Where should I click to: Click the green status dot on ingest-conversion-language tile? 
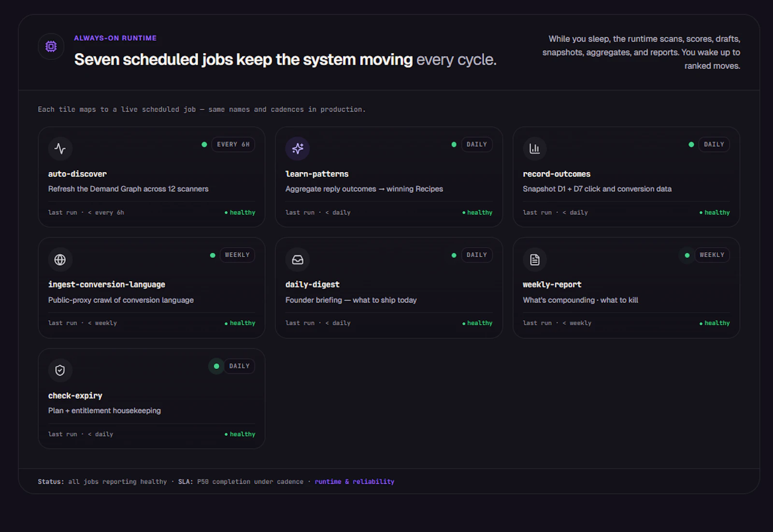(x=213, y=255)
